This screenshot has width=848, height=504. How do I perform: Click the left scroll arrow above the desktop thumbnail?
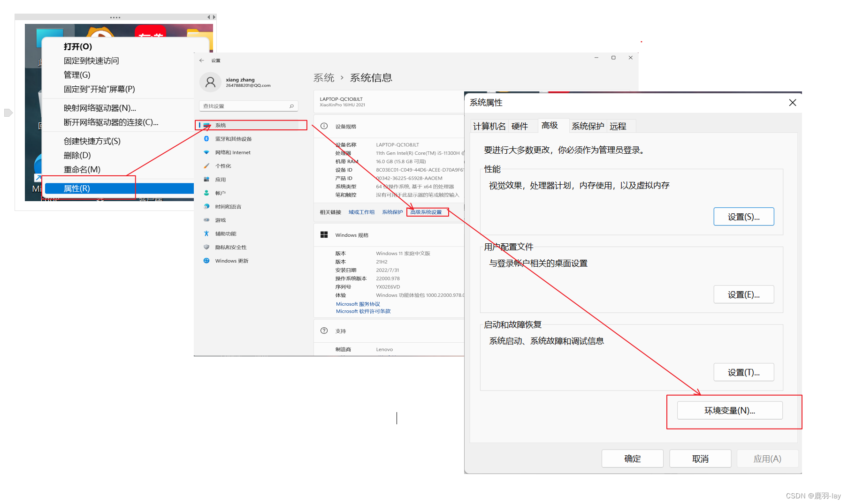pyautogui.click(x=208, y=17)
